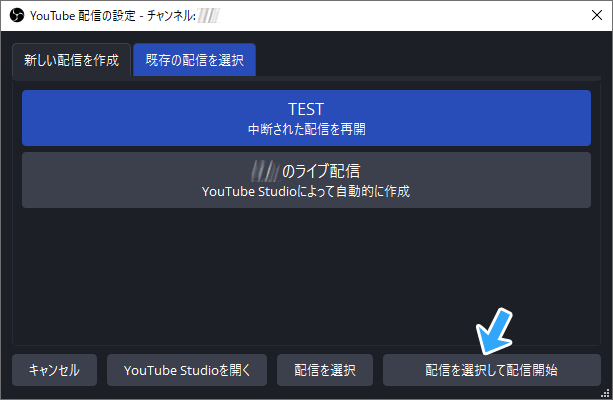Screen dimensions: 613x400
Task: Click the キャンセル button
Action: (54, 370)
